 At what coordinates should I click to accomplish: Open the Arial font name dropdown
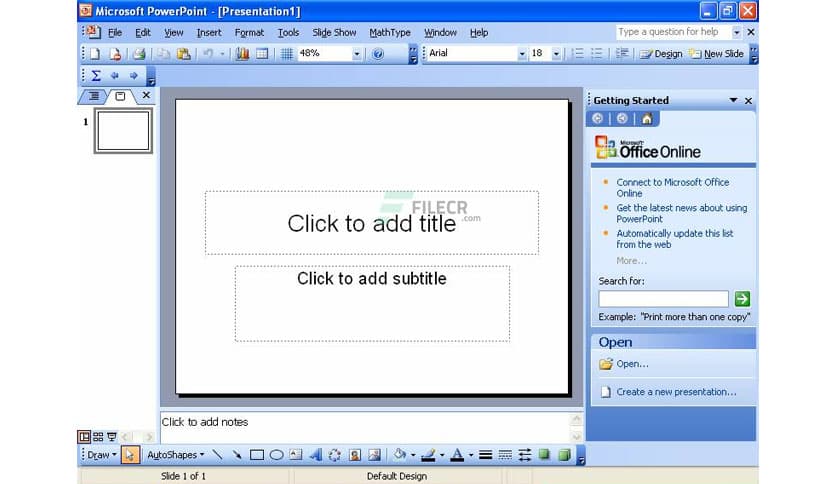(521, 54)
